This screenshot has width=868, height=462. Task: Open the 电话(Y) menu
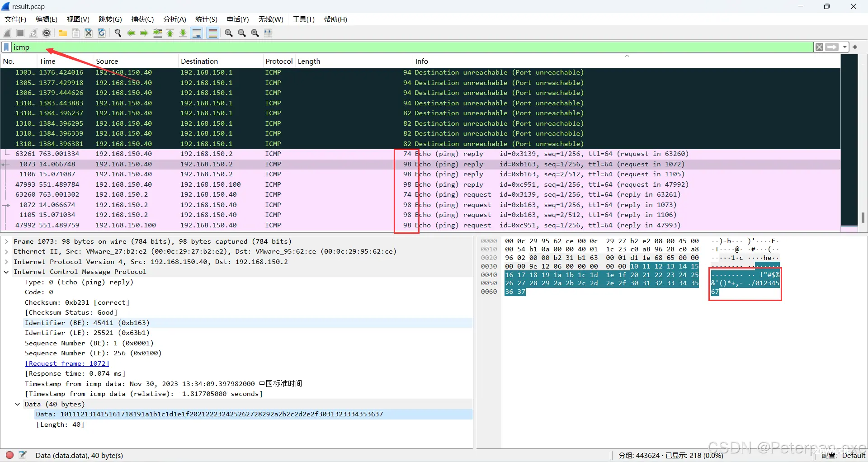[238, 19]
